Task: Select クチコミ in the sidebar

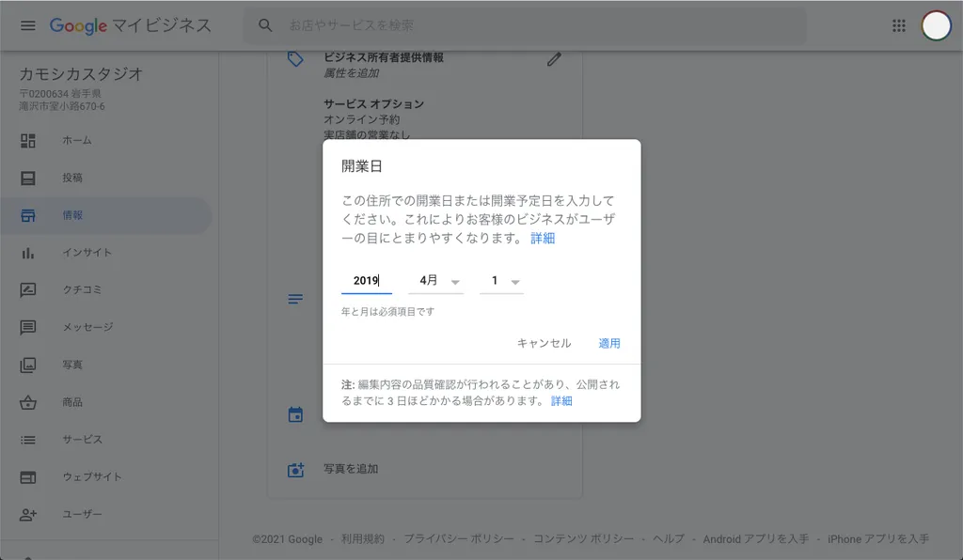Action: [105, 290]
